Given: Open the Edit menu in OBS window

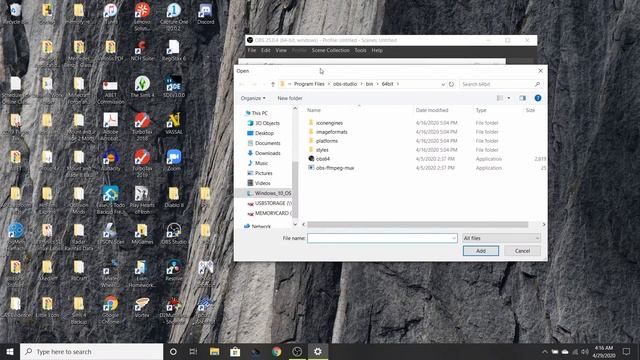Looking at the screenshot, I should point(266,50).
